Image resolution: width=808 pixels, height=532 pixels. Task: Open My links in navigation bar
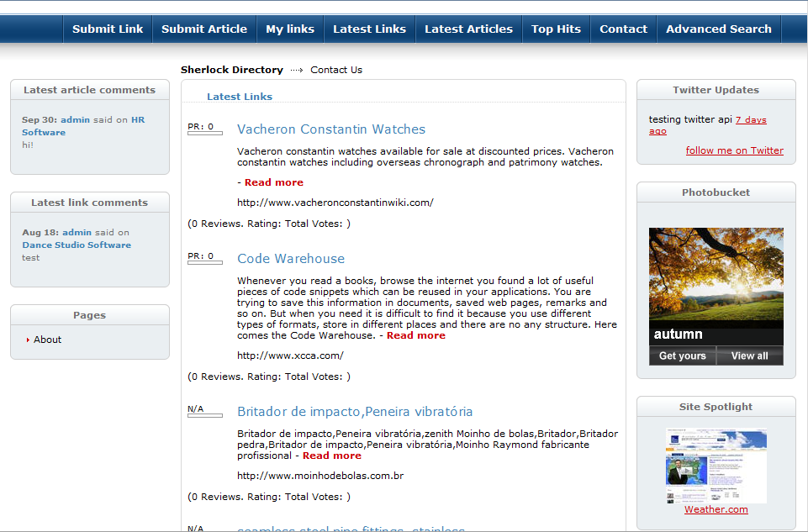point(290,29)
